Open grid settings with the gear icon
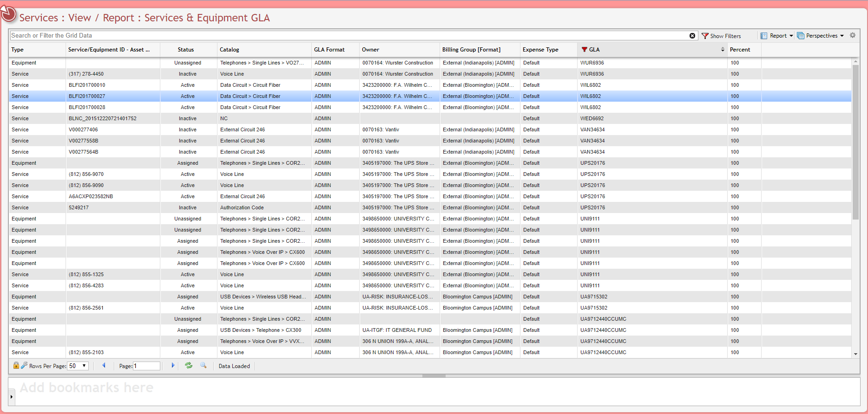Viewport: 868px width, 414px height. point(853,35)
